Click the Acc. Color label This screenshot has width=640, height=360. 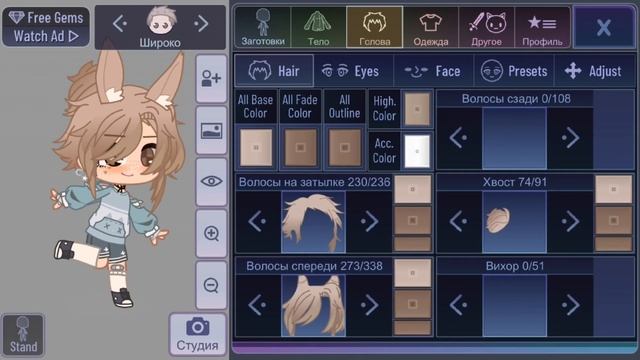[384, 151]
